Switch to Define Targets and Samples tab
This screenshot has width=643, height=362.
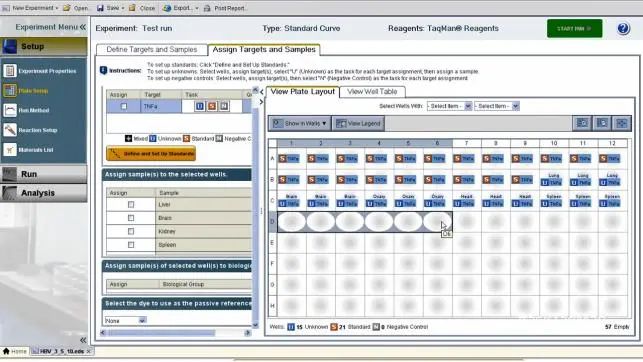pyautogui.click(x=152, y=50)
